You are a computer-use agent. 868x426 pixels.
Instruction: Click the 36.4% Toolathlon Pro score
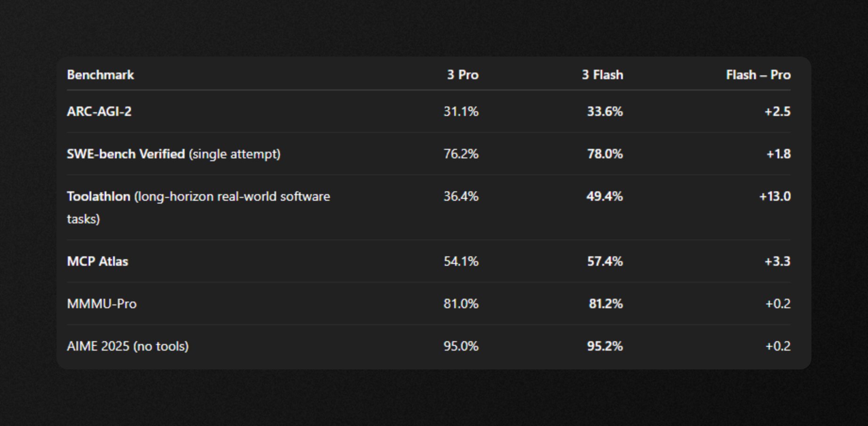(x=460, y=197)
